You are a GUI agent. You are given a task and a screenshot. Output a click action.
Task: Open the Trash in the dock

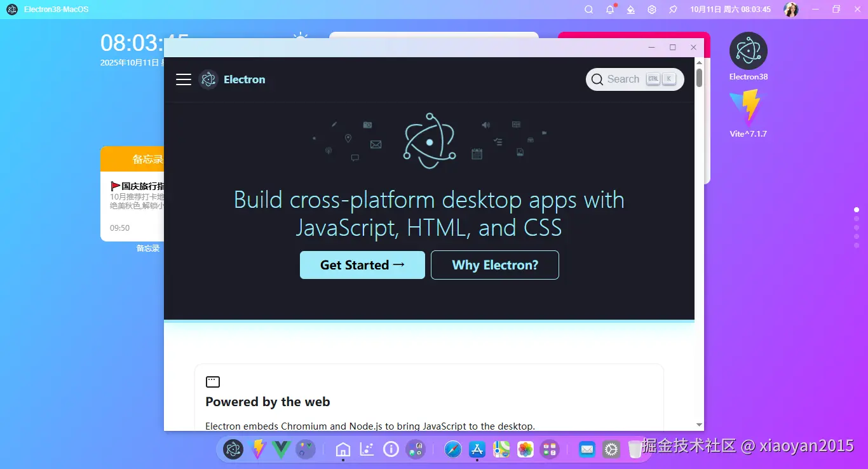635,449
